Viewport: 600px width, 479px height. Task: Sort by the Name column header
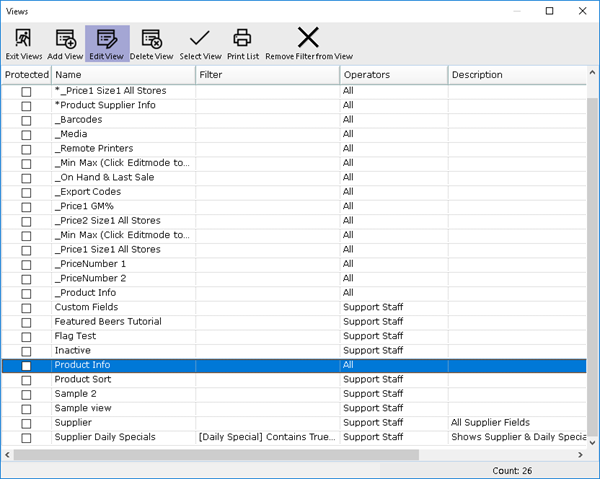(123, 75)
